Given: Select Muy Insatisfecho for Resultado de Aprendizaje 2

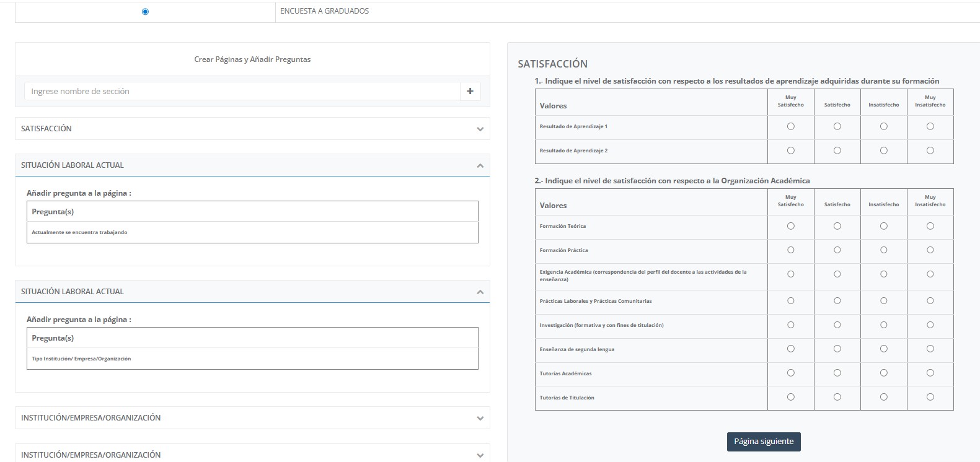Looking at the screenshot, I should coord(930,150).
